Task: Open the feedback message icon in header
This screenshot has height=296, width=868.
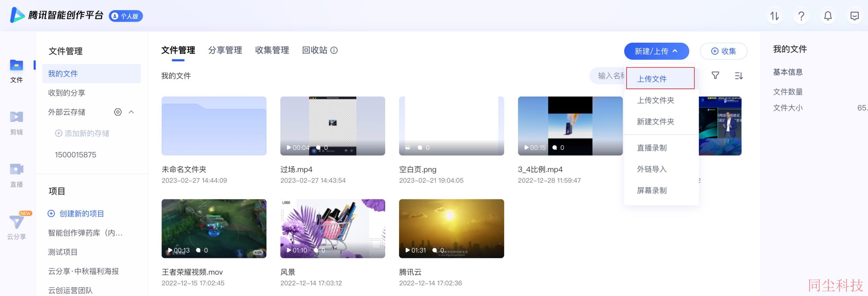Action: point(854,16)
